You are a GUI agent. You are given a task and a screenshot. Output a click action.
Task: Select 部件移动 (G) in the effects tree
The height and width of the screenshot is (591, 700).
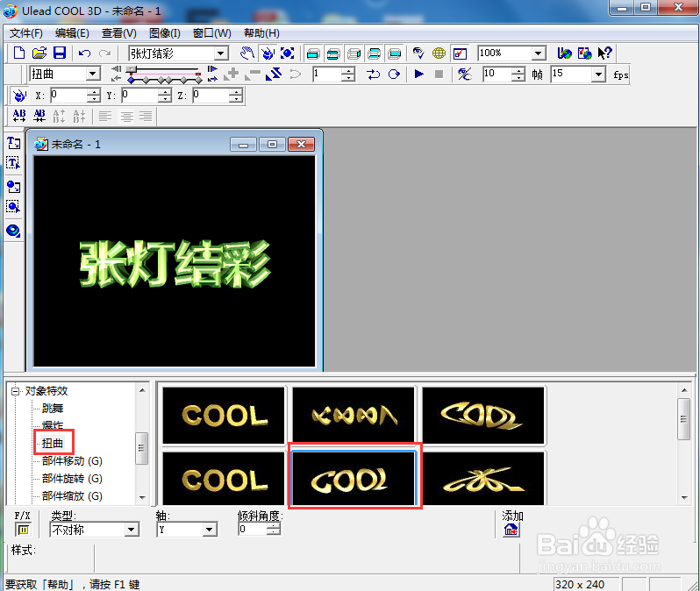[72, 460]
